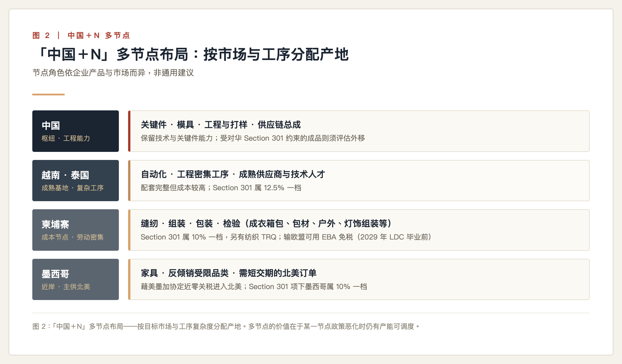Select the 墨西哥 node card

[x=76, y=280]
